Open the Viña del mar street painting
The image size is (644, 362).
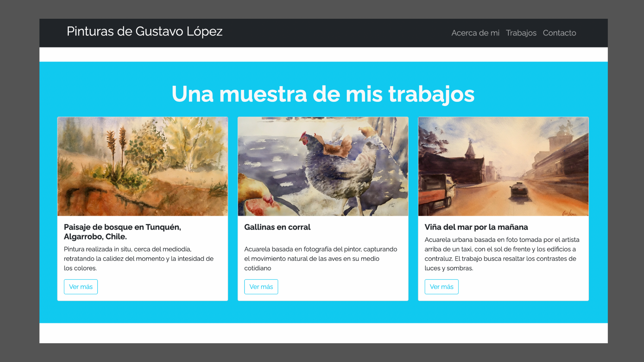pos(503,166)
